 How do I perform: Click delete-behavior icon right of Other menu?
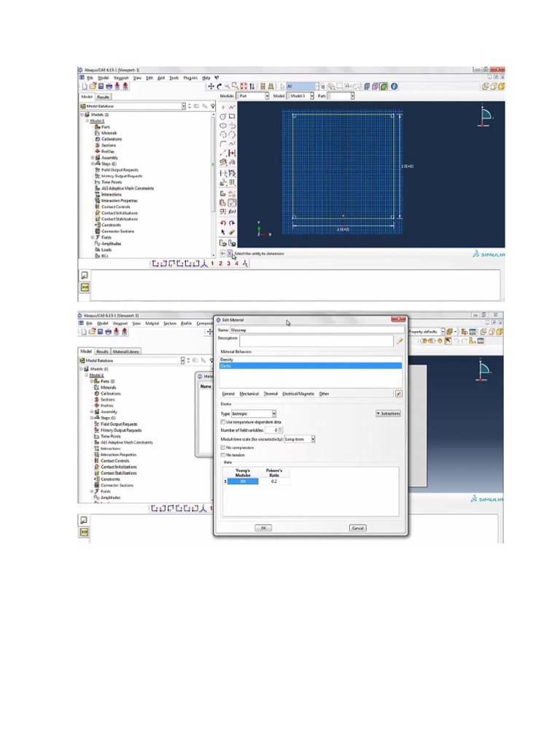pyautogui.click(x=399, y=394)
